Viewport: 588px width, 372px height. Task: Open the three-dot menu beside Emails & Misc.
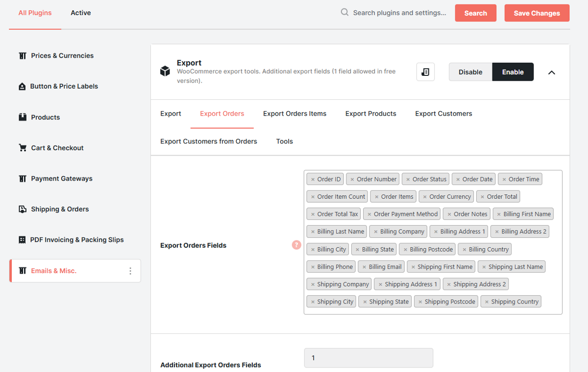130,271
